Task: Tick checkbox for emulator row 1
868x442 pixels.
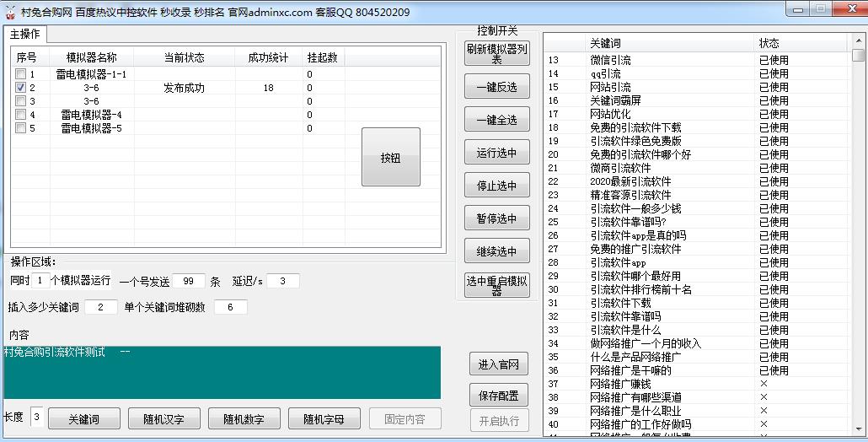Action: [20, 73]
